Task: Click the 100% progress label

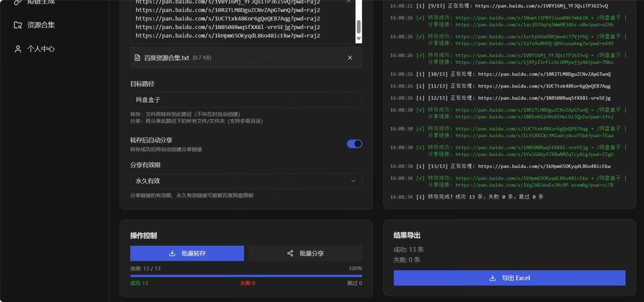Action: pos(356,268)
